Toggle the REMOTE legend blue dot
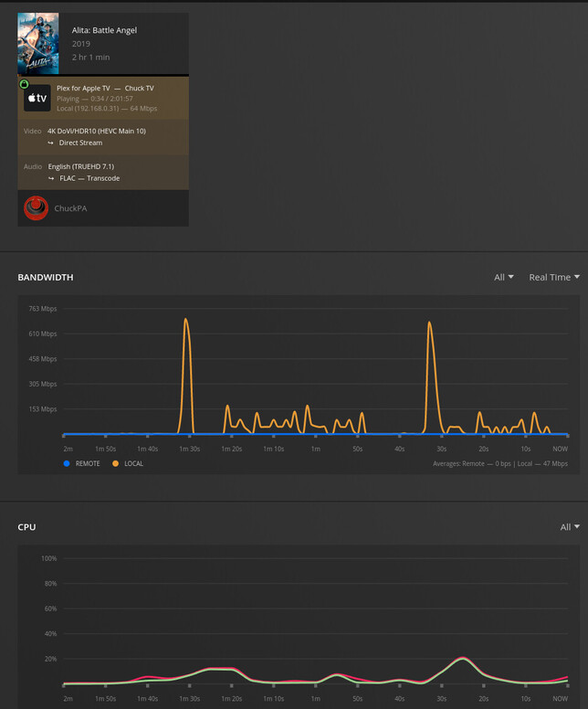 click(67, 463)
